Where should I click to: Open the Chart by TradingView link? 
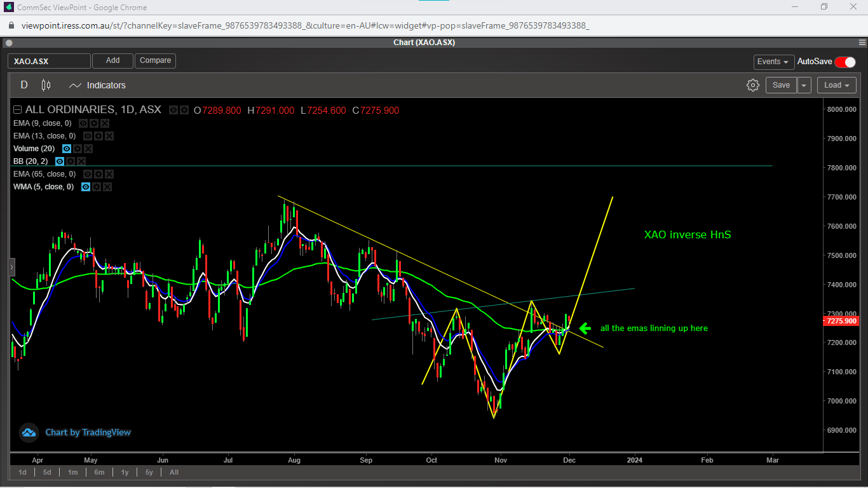click(x=88, y=433)
